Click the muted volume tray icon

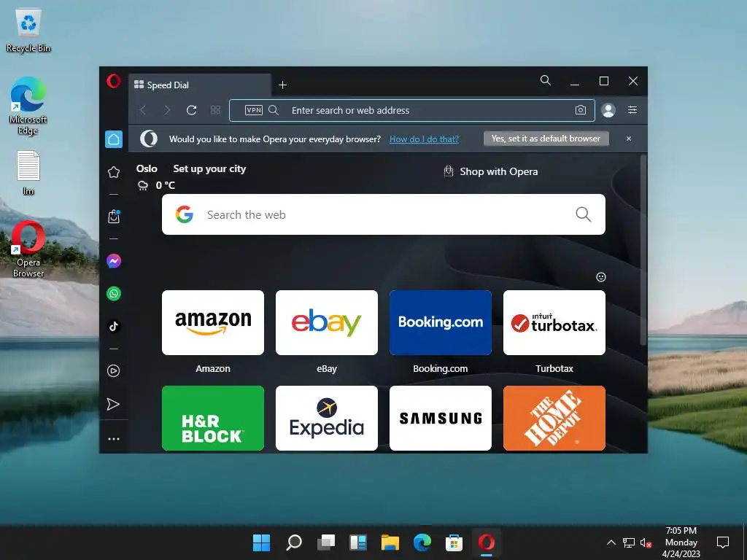(646, 542)
